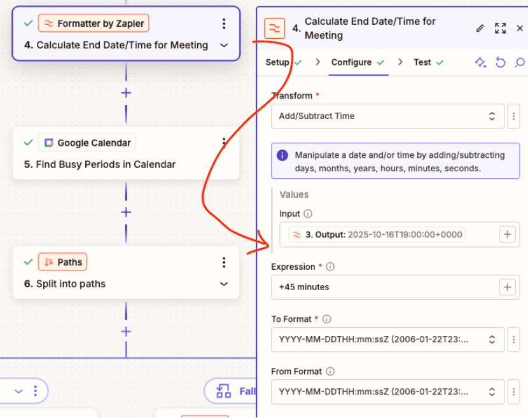Viewport: 528px width, 420px height.
Task: Open the kebab menu beside the Transform dropdown
Action: [x=514, y=116]
